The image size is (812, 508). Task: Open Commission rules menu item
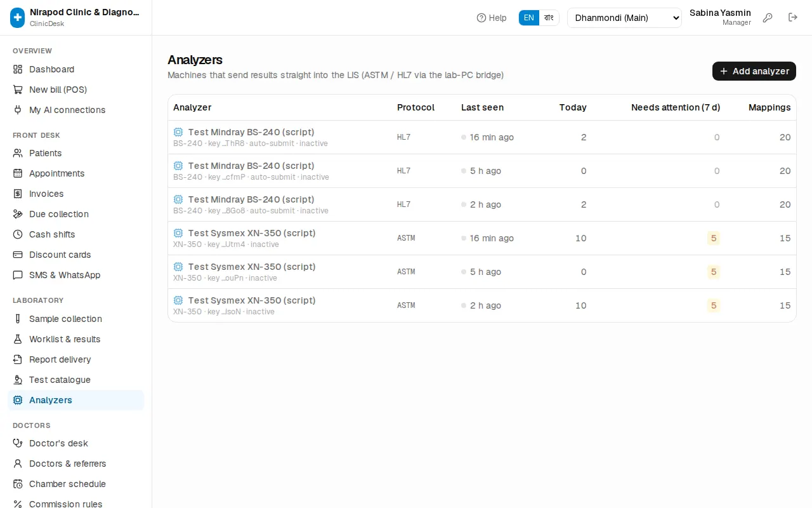click(76, 504)
